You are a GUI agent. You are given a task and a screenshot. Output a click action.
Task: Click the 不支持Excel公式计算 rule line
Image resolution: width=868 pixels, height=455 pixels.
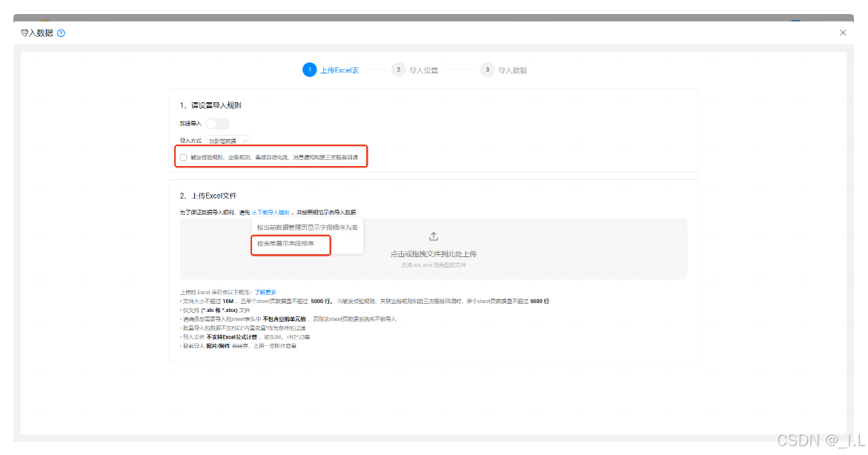[245, 337]
